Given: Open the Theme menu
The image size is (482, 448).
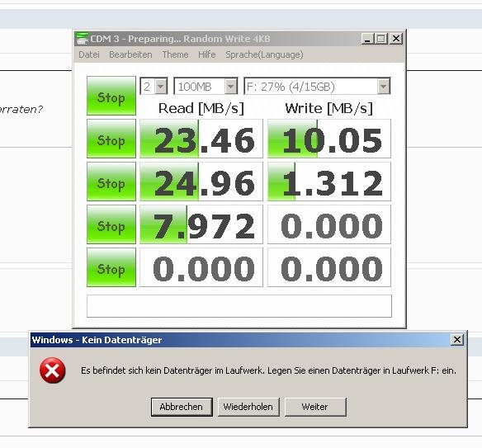Looking at the screenshot, I should click(x=175, y=54).
